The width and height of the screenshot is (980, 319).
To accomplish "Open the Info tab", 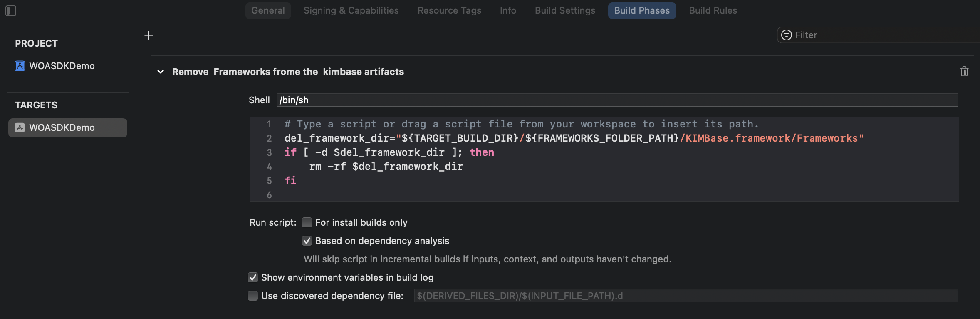I will (x=508, y=11).
